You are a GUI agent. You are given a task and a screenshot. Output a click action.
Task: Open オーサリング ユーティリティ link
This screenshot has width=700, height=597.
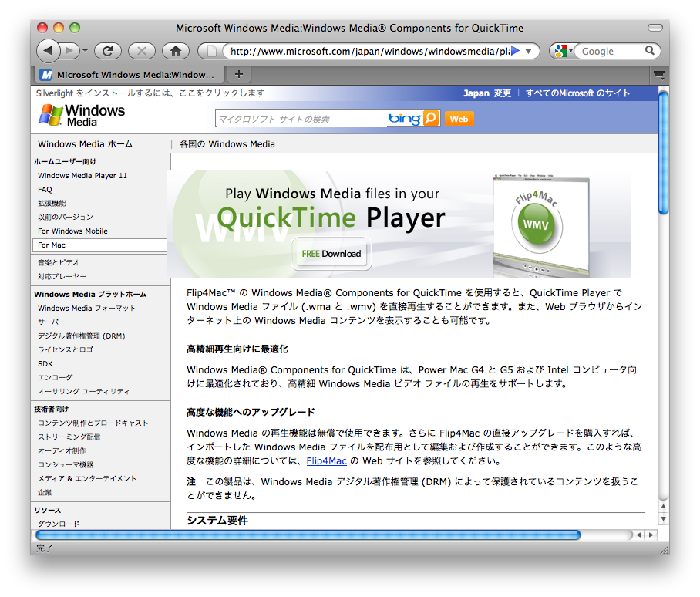(84, 391)
